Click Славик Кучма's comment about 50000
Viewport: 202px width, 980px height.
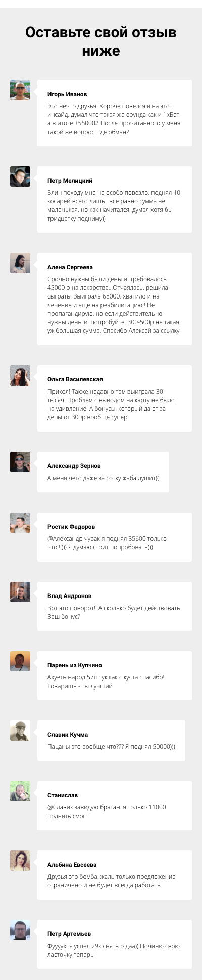tap(111, 747)
